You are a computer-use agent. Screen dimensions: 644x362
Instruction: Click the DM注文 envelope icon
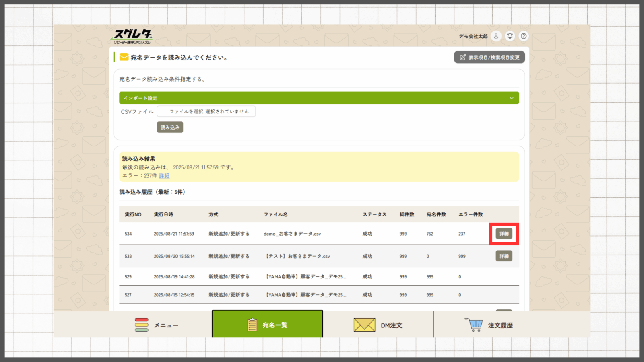364,325
